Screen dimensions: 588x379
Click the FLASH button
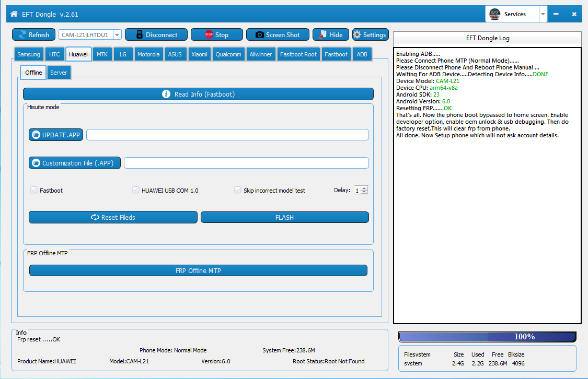click(x=285, y=217)
